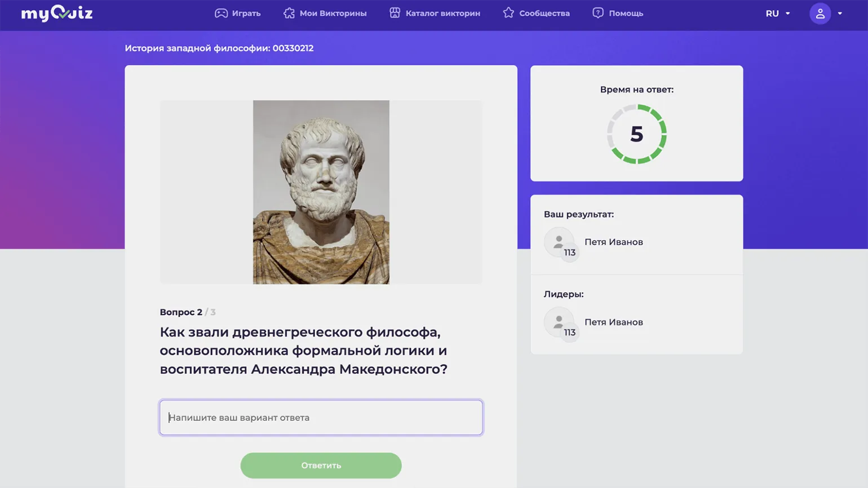The image size is (868, 488).
Task: Expand the arrow next to profile avatar
Action: click(x=840, y=14)
